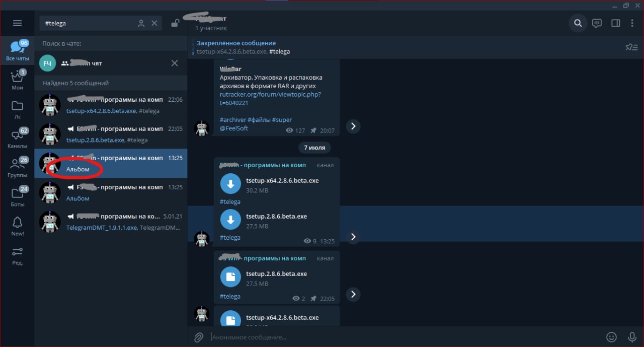Screen dimensions: 644x347
Task: Open search result tsetup-x64.2.8.6.beta.exe 22:06
Action: click(111, 105)
